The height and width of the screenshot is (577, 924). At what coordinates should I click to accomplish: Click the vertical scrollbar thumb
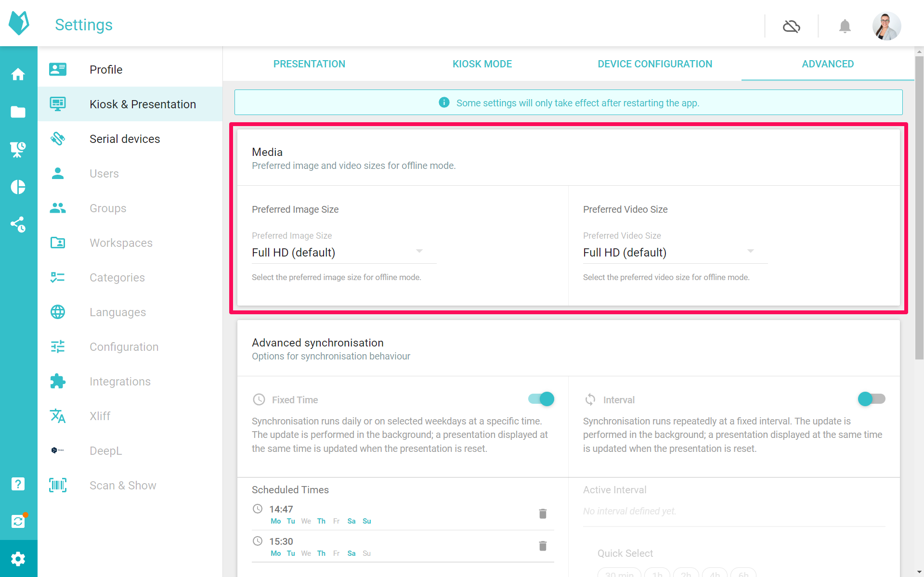click(x=919, y=208)
